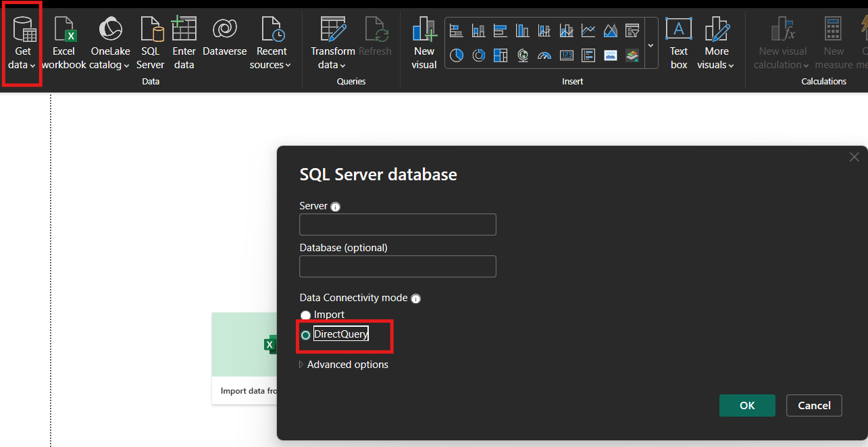Select the Import connectivity mode
The image size is (868, 447).
click(x=306, y=315)
